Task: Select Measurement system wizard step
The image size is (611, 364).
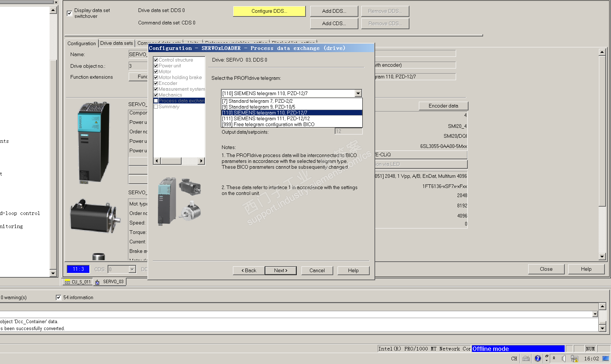Action: [x=182, y=89]
